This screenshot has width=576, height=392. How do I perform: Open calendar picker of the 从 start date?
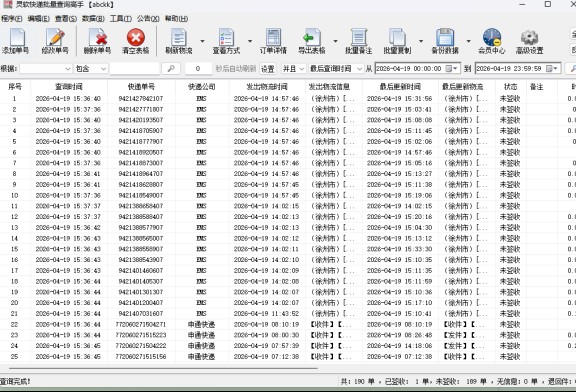[451, 68]
